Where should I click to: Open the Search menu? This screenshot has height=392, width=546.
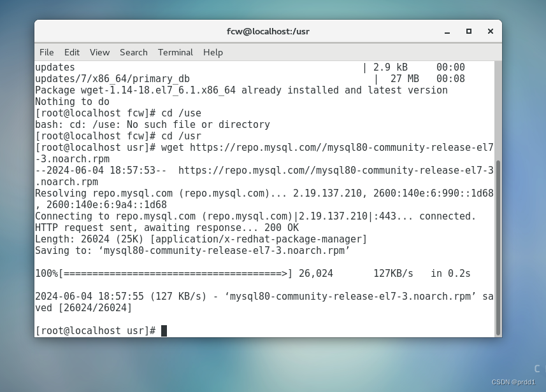pos(134,52)
